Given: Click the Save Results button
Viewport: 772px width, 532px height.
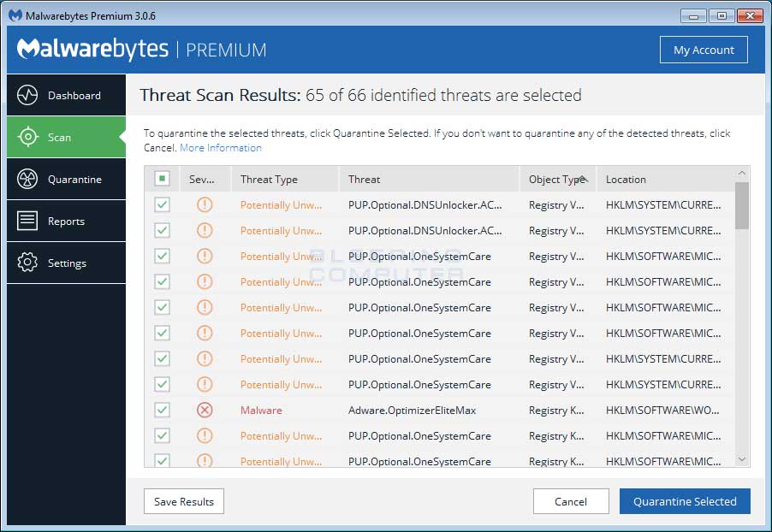Looking at the screenshot, I should [x=184, y=501].
